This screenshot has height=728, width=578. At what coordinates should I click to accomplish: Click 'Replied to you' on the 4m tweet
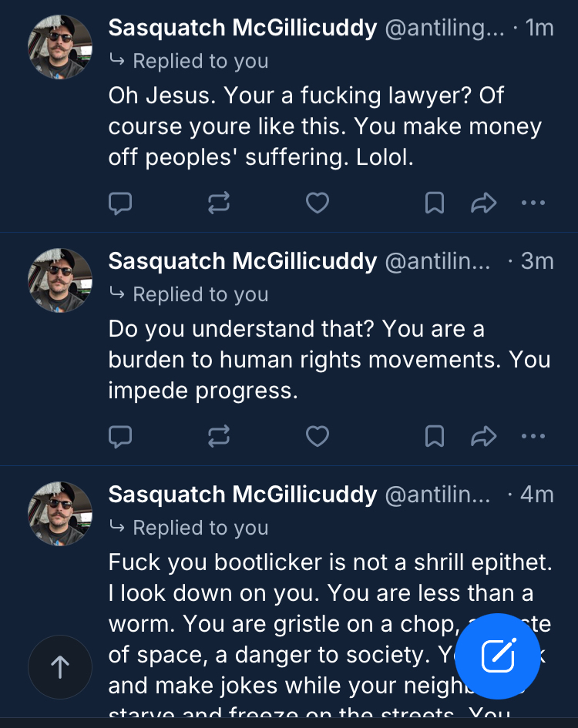(200, 528)
